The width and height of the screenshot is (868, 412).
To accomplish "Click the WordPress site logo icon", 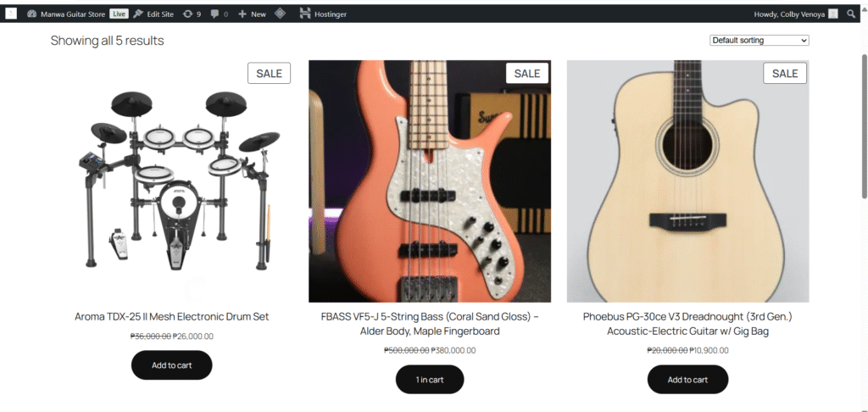I will (x=11, y=14).
